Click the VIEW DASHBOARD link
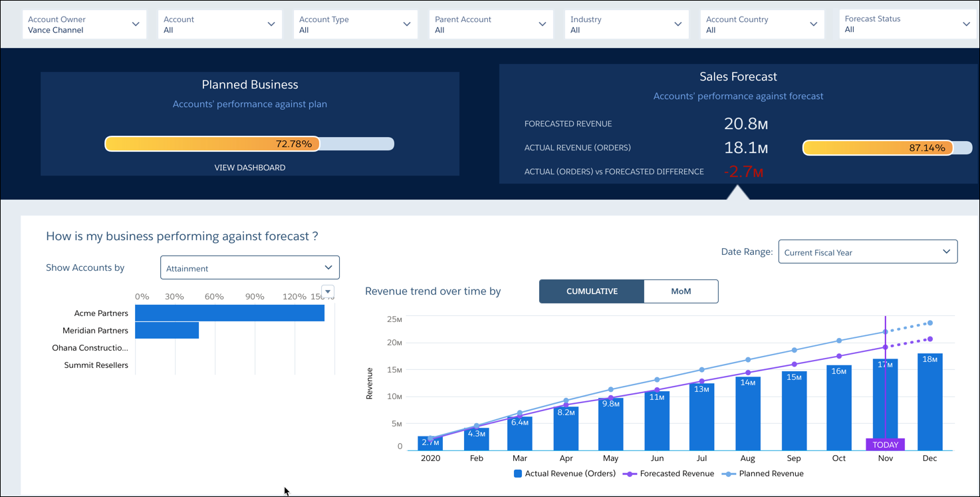 250,168
